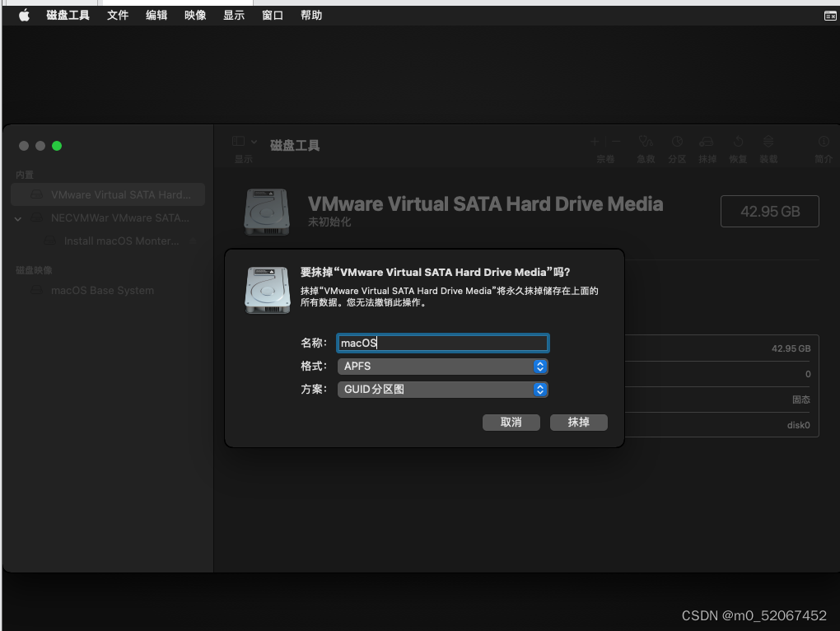The width and height of the screenshot is (840, 631).
Task: Click the input source icon in menu bar
Action: tap(830, 16)
